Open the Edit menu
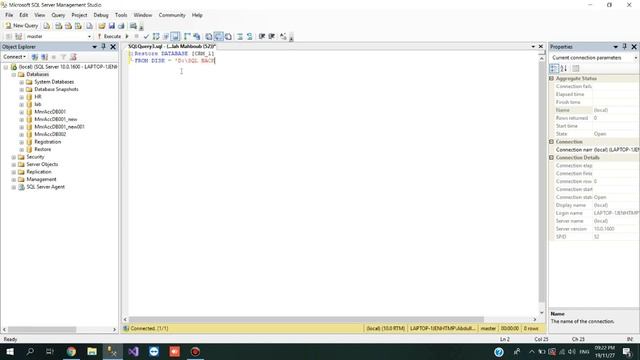Viewport: 640px width, 360px height. 24,15
